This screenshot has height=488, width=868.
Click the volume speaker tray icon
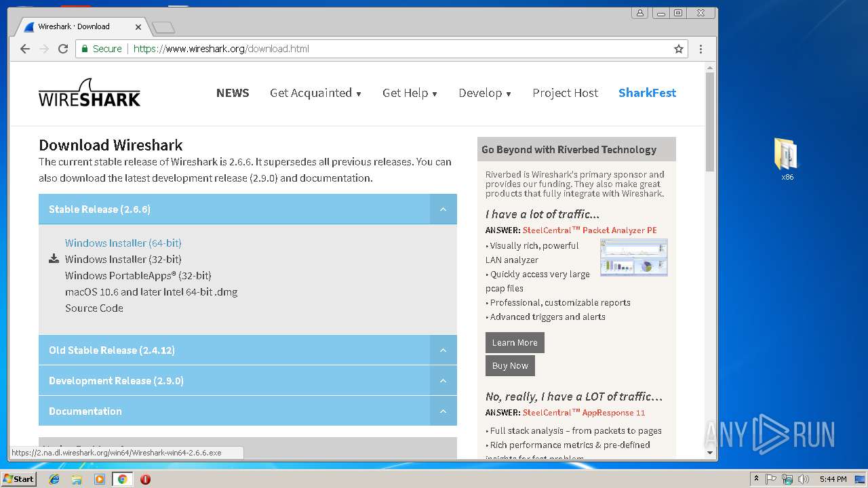click(x=804, y=479)
